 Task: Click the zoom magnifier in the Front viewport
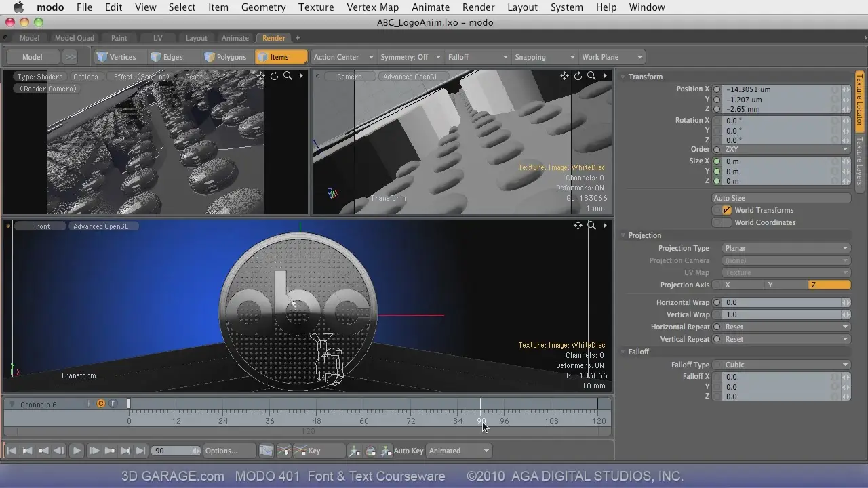pos(591,226)
